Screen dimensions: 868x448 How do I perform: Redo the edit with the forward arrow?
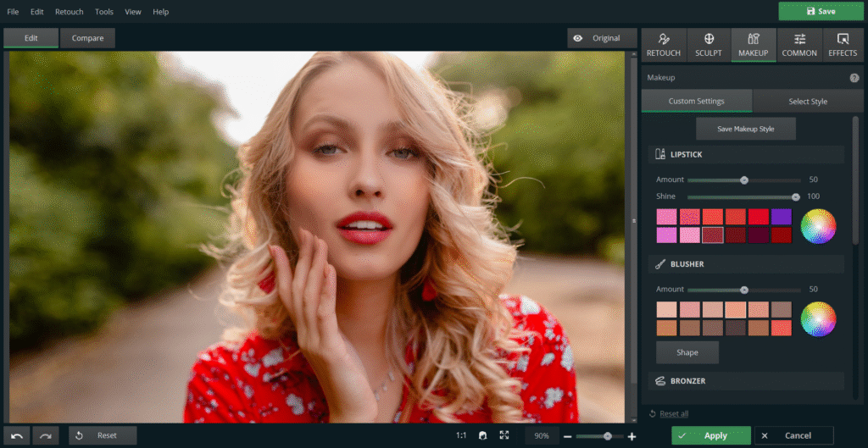tap(46, 436)
